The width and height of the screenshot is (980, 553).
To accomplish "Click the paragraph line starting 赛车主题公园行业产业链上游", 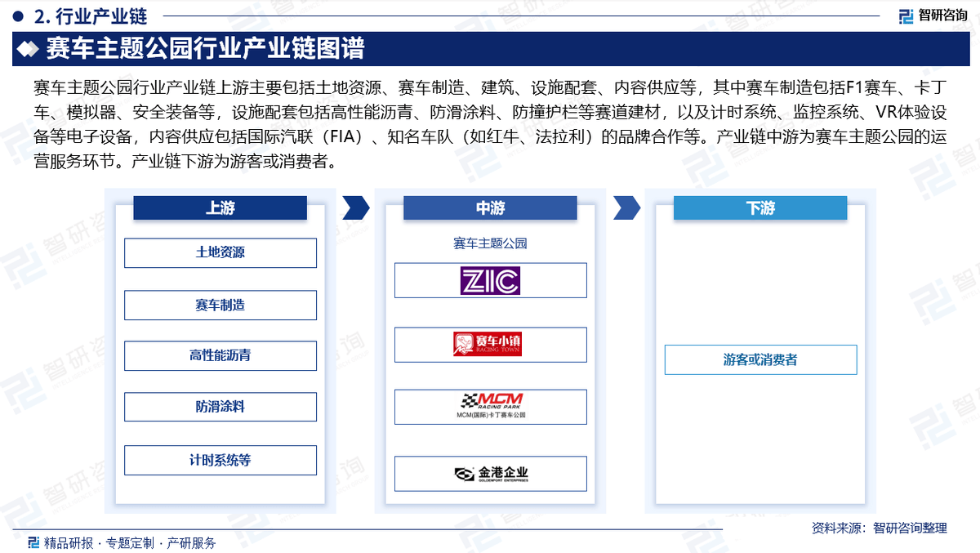I will [490, 87].
